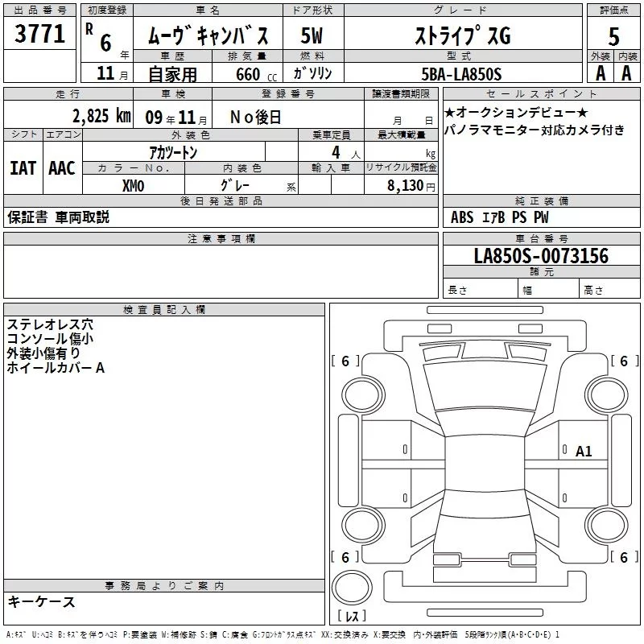This screenshot has height=644, width=644.
Task: Click the inspector note コンソール傷小
Action: pyautogui.click(x=50, y=338)
